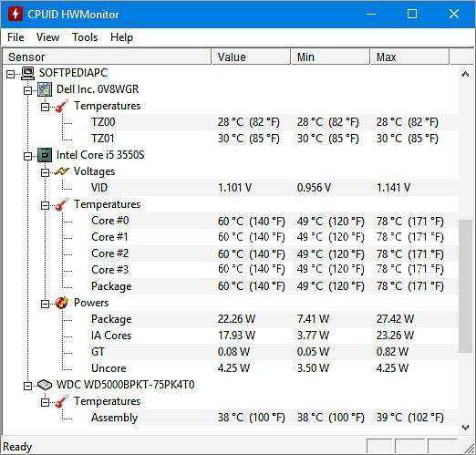Click the HWMonitor app icon in title bar
This screenshot has height=455, width=476.
click(16, 14)
